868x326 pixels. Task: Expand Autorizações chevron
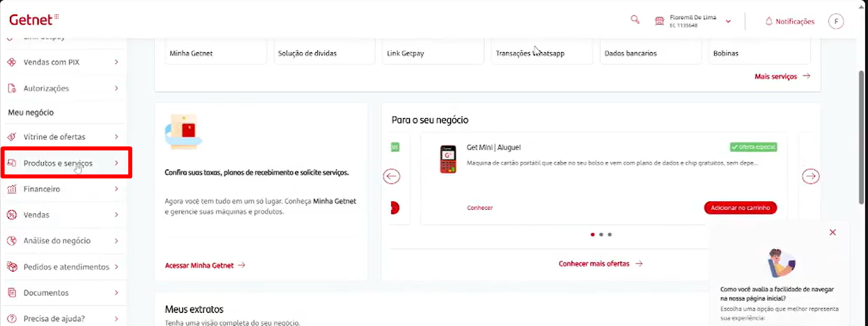click(116, 89)
